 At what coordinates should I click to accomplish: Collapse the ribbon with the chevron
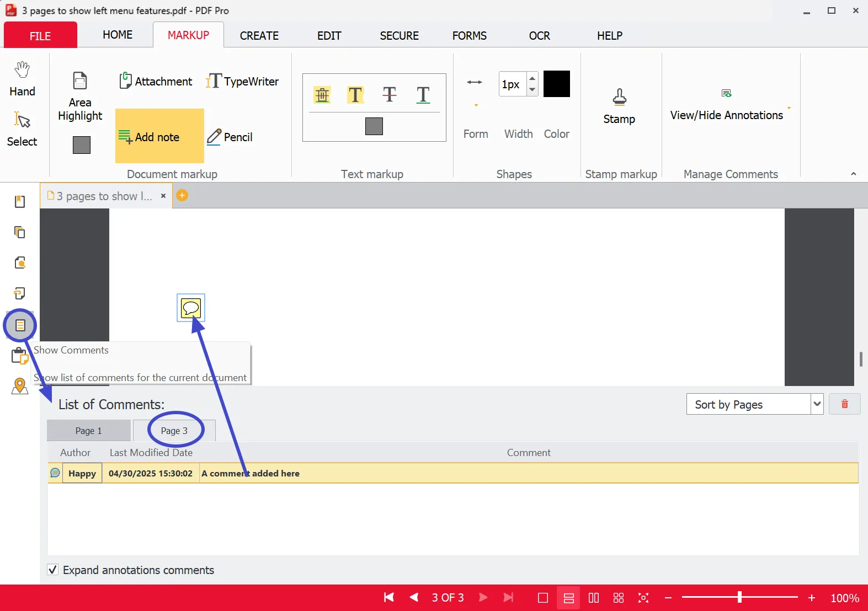pyautogui.click(x=854, y=174)
